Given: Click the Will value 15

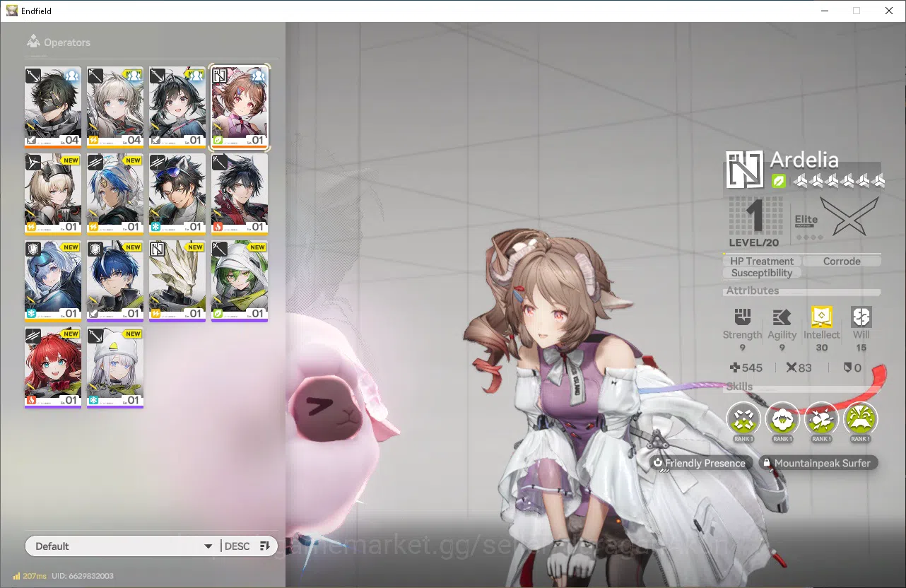Looking at the screenshot, I should (x=861, y=348).
